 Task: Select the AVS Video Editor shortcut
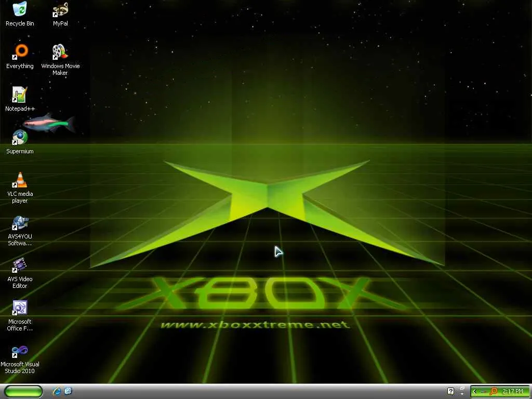[20, 273]
